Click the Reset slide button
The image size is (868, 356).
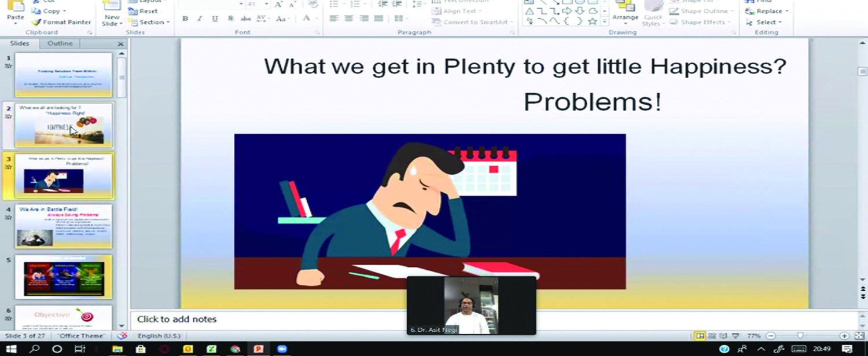point(148,11)
